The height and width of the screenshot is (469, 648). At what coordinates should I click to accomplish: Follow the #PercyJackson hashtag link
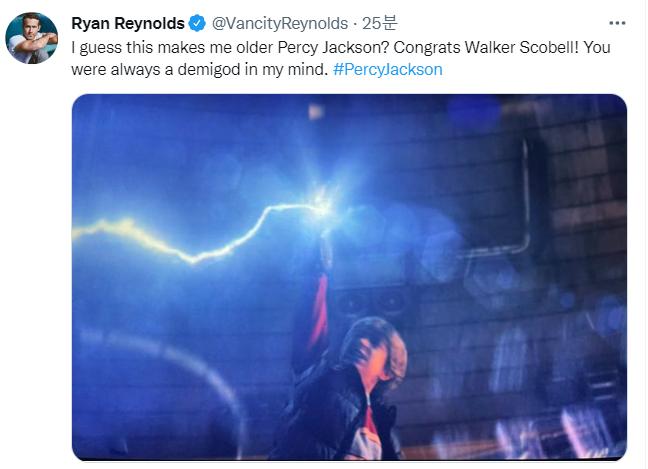pos(388,69)
